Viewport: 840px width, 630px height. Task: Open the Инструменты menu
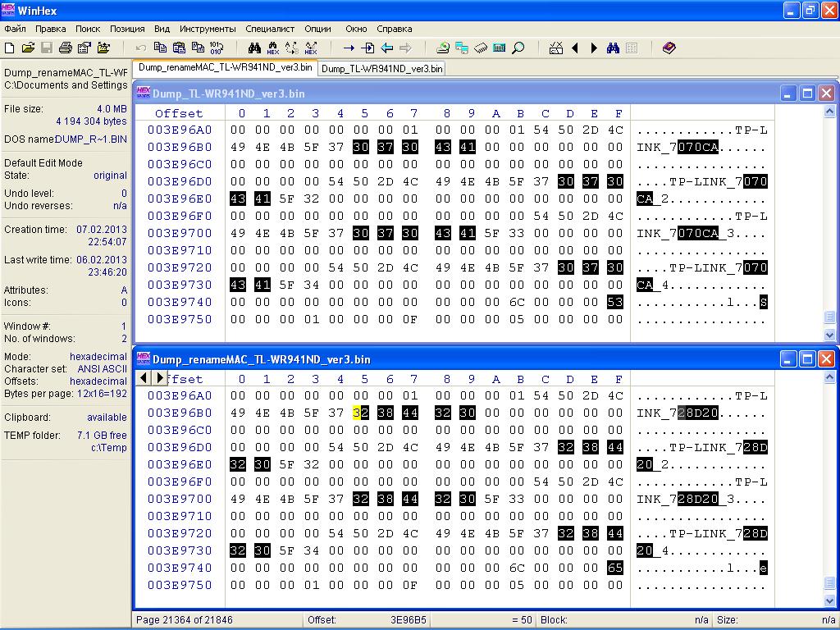(x=208, y=29)
